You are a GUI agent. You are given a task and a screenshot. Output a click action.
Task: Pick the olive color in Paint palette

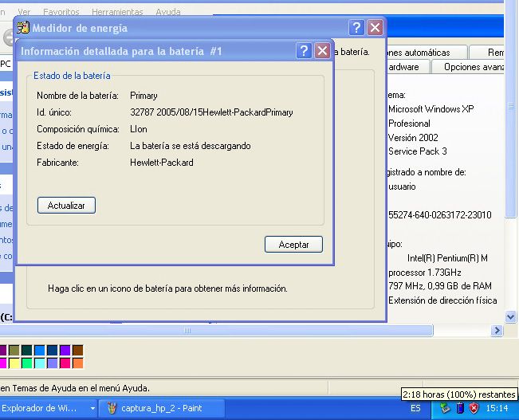pyautogui.click(x=14, y=350)
